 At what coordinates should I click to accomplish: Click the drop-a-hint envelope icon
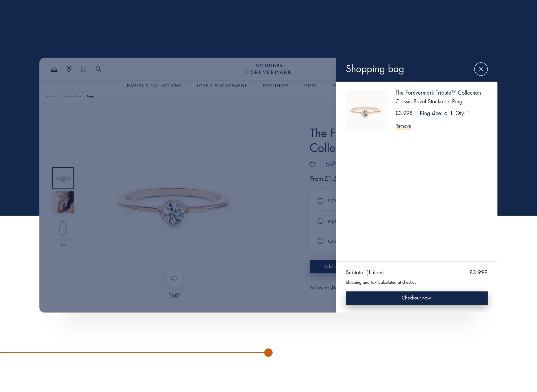330,164
